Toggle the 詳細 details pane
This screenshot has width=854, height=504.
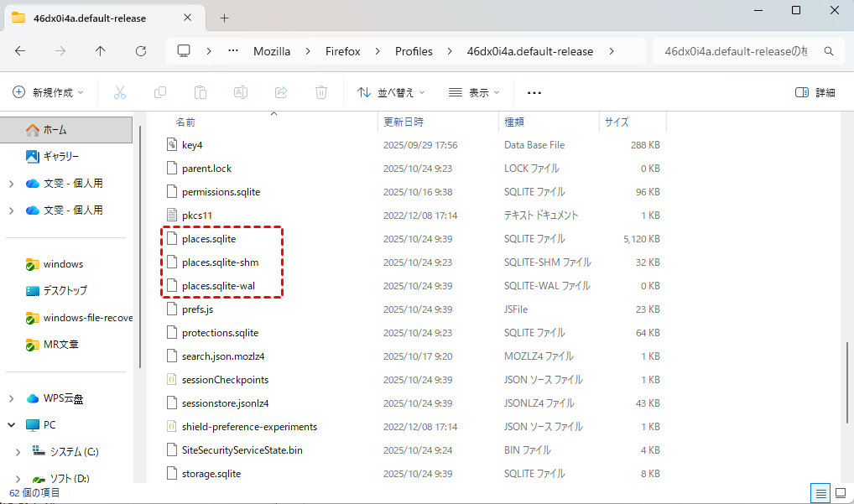(x=815, y=92)
